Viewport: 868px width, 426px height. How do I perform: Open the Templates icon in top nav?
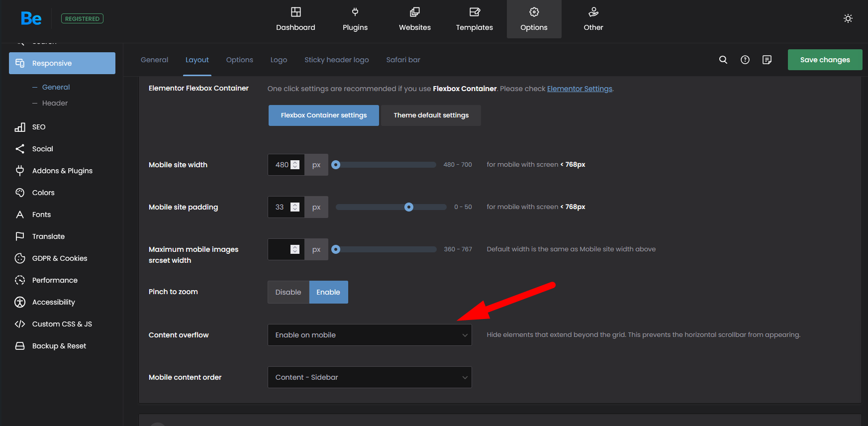click(475, 12)
